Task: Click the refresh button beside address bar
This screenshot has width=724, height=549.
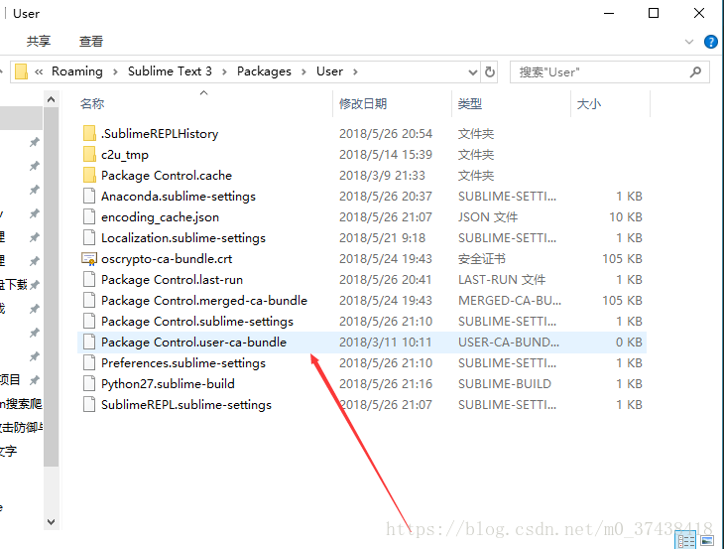Action: (x=489, y=72)
